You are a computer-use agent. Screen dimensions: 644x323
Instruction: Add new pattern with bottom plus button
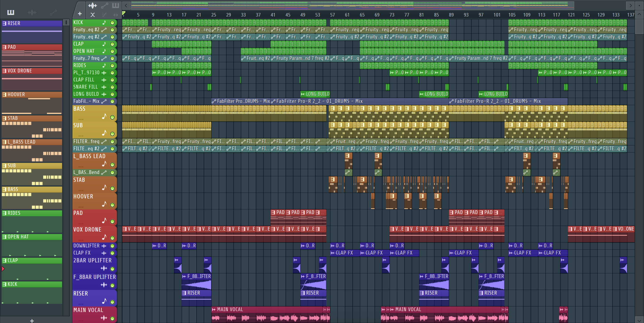pyautogui.click(x=32, y=321)
